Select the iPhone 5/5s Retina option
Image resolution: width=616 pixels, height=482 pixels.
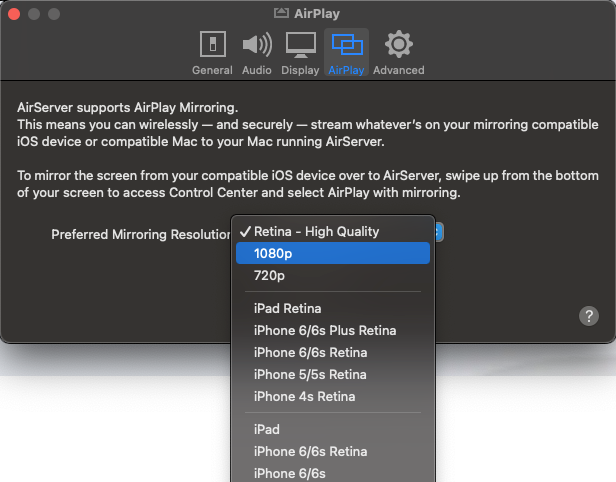tap(310, 375)
